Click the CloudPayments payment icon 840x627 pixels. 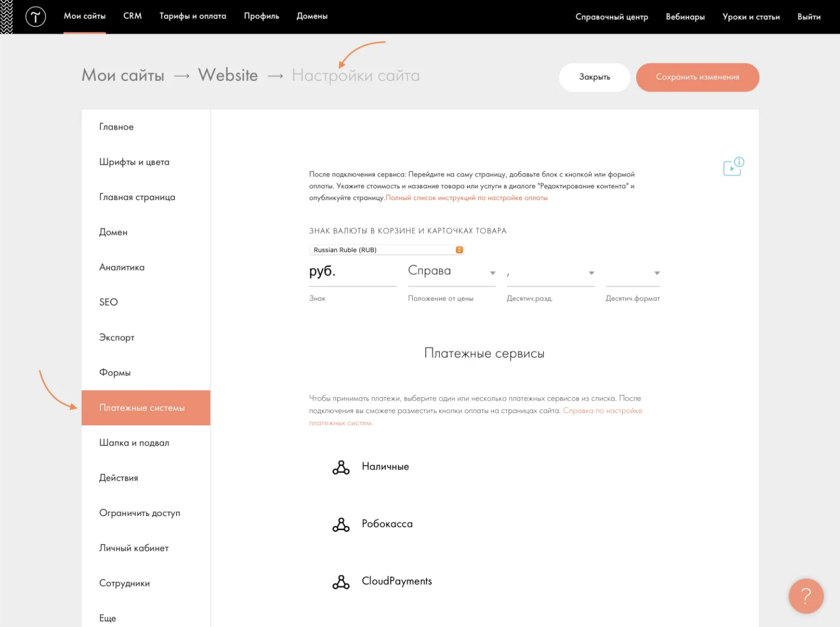(x=340, y=582)
